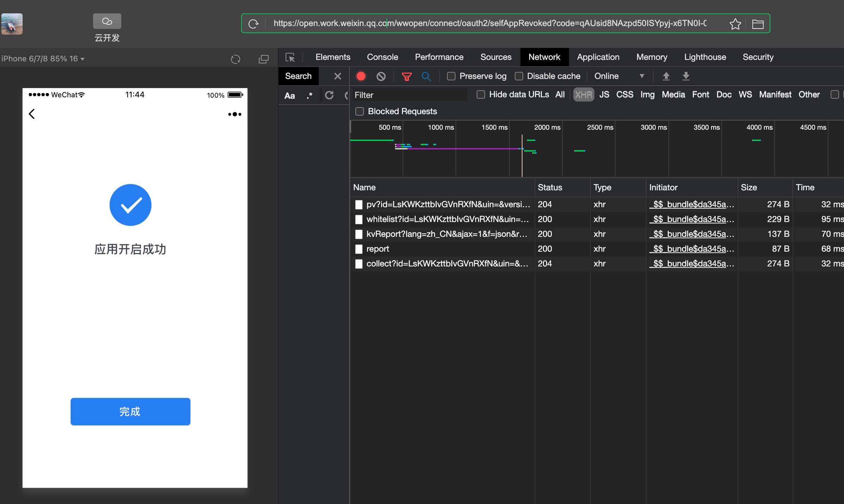Viewport: 844px width, 504px height.
Task: Click the rotate device icon in simulator
Action: pyautogui.click(x=236, y=59)
